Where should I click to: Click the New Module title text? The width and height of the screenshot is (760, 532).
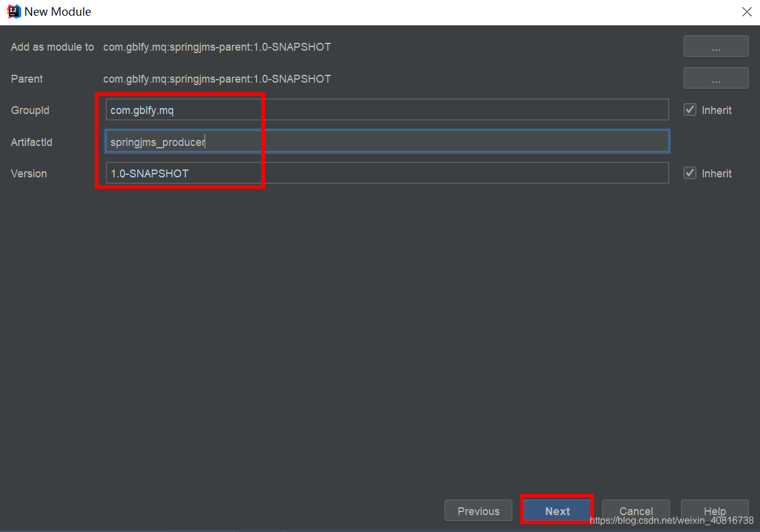(x=58, y=11)
